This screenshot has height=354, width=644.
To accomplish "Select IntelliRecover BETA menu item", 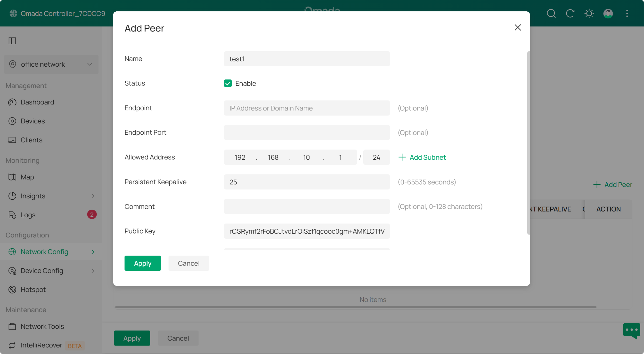I will [x=51, y=345].
